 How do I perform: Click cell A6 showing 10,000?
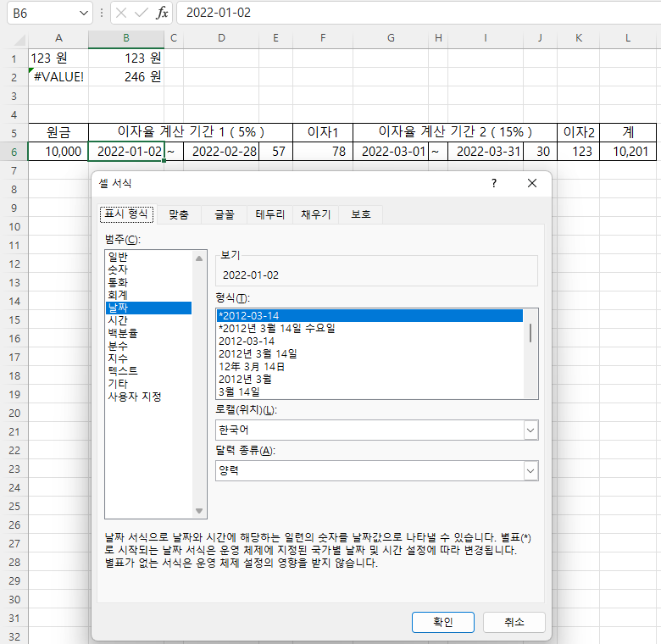point(58,152)
